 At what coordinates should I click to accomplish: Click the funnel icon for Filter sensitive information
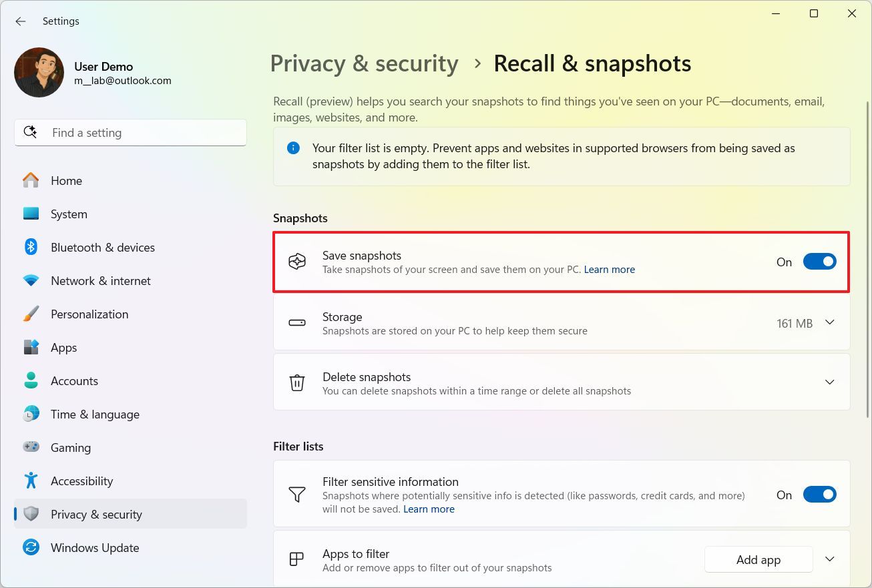pos(297,494)
